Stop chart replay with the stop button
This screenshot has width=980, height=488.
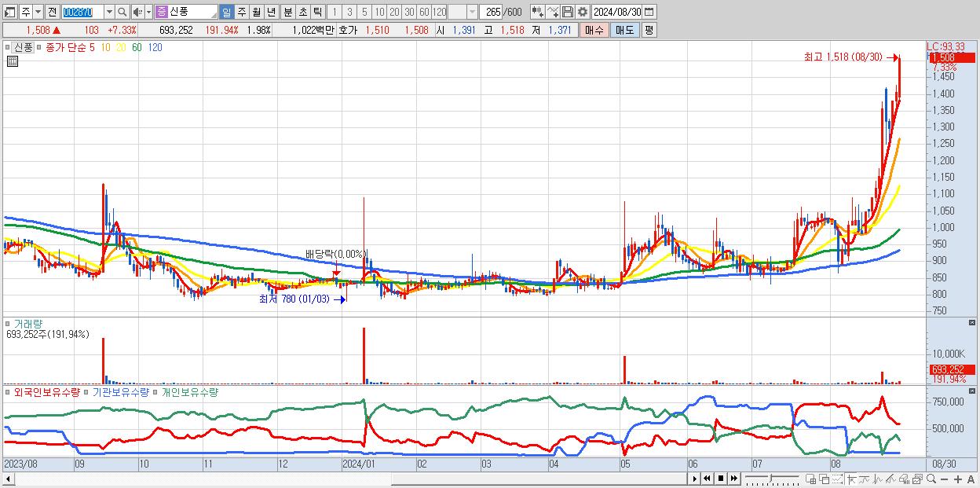click(720, 479)
